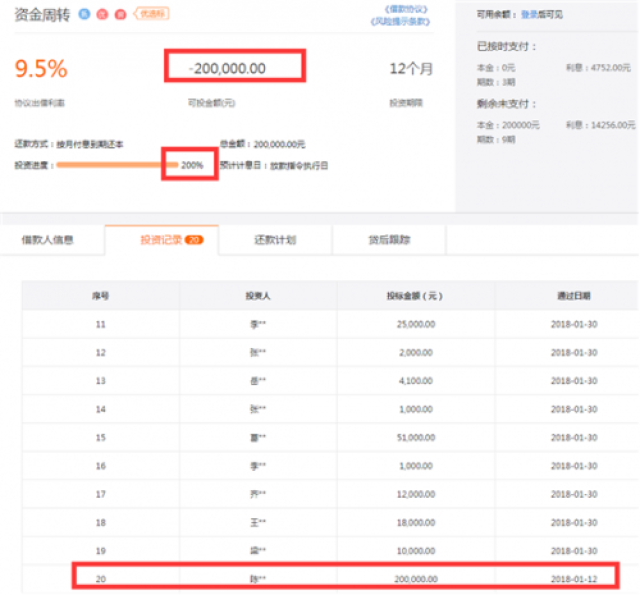Click the 序号 column header
This screenshot has height=595, width=640.
(100, 296)
